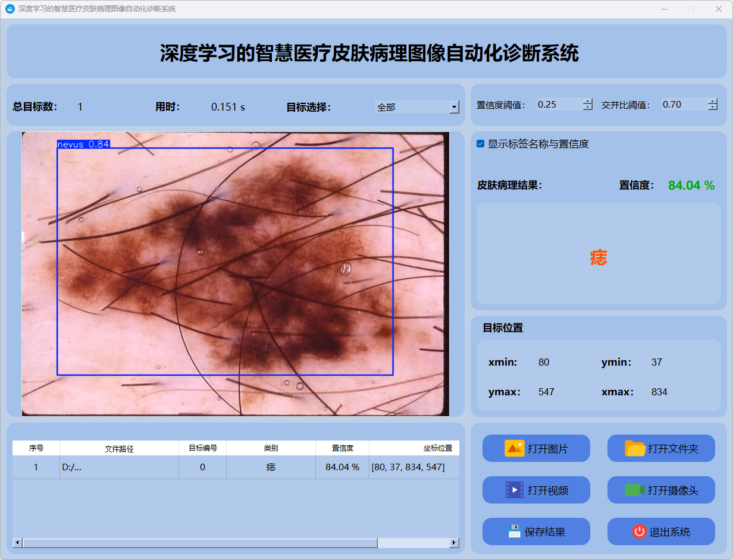Click the floppy disk Save Results icon
This screenshot has height=560, width=733.
pos(514,531)
